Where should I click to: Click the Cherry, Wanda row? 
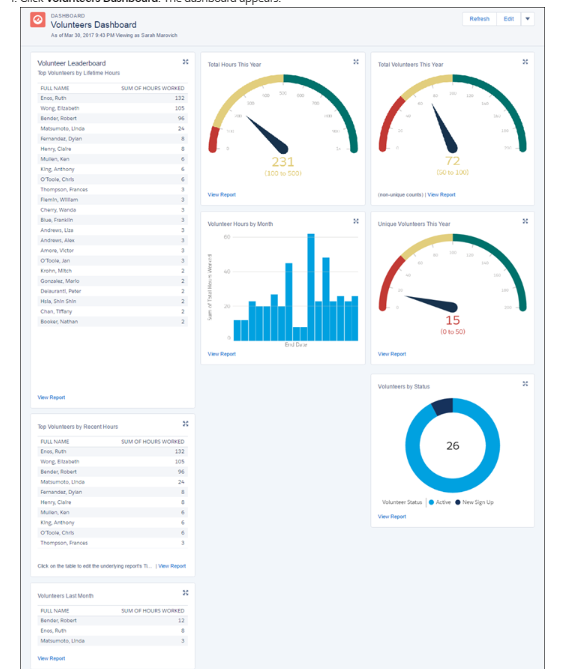click(113, 210)
